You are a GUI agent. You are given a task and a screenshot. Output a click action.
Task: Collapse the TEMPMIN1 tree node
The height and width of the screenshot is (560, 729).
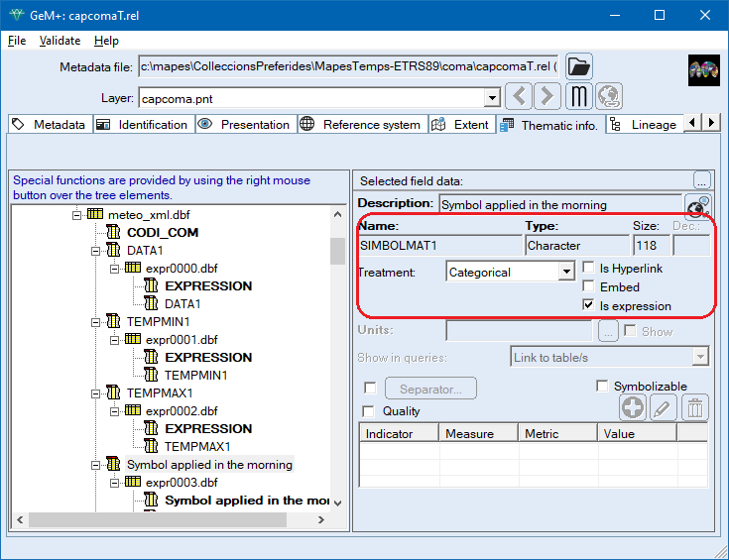[95, 322]
